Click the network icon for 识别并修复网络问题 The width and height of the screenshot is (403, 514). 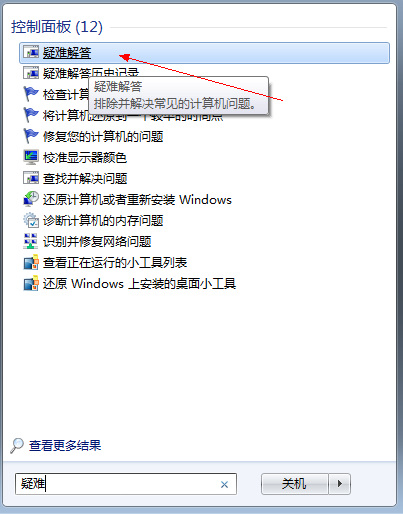coord(31,241)
